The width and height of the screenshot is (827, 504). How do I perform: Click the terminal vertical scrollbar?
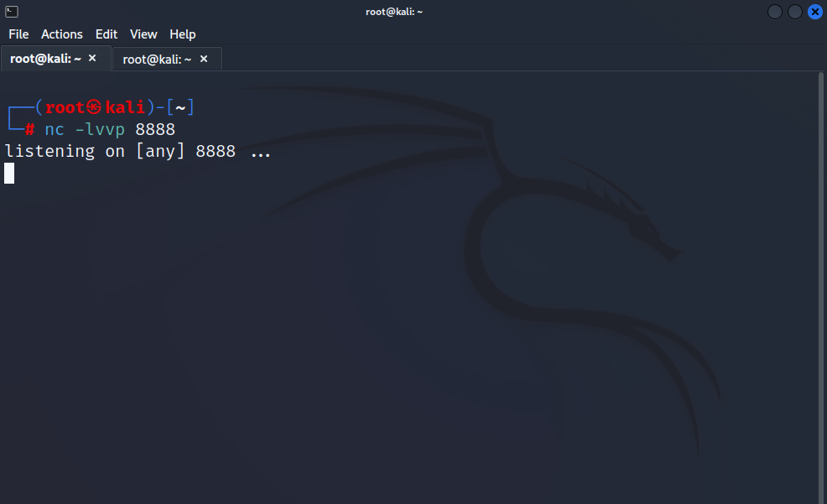820,288
